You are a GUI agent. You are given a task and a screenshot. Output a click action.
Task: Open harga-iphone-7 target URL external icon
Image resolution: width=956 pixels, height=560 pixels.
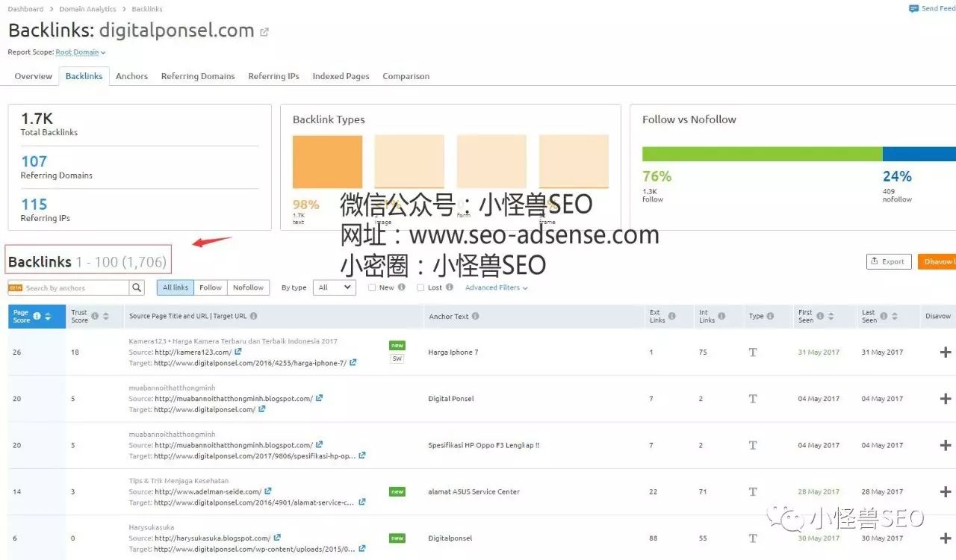click(x=353, y=363)
